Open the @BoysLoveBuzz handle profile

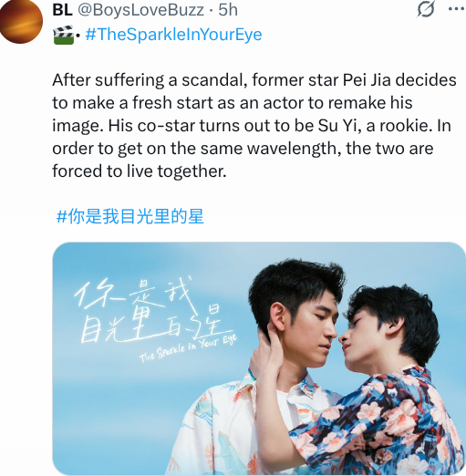140,10
